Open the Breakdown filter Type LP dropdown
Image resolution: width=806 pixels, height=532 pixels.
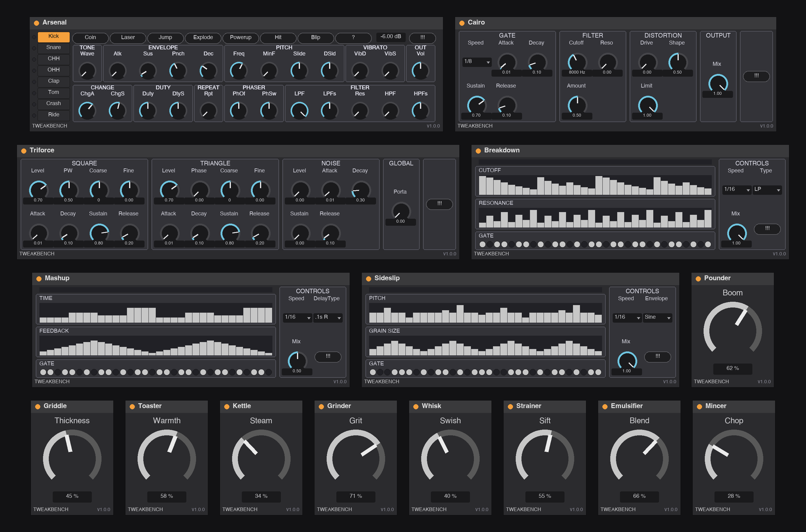(x=767, y=189)
